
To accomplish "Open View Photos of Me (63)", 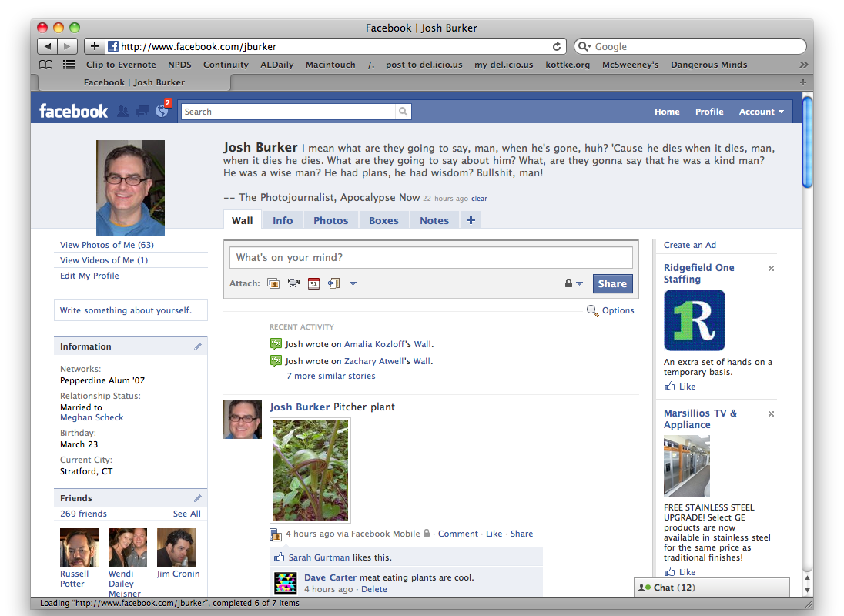I will 106,245.
